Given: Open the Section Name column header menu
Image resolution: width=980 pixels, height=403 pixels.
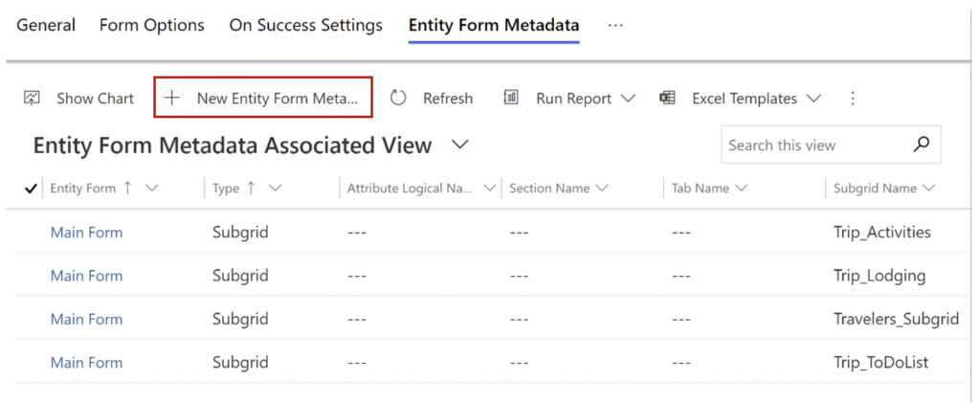Looking at the screenshot, I should [602, 189].
